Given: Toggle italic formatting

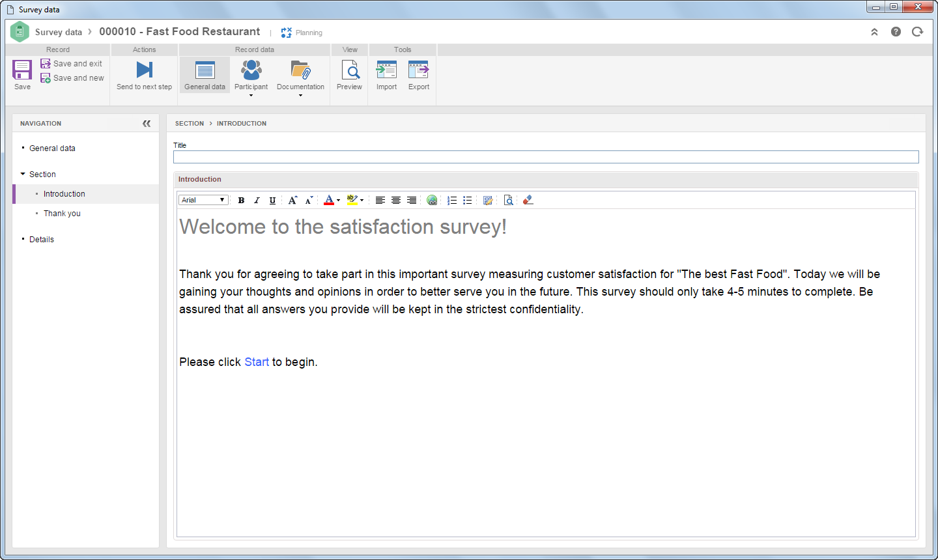Looking at the screenshot, I should pos(257,200).
